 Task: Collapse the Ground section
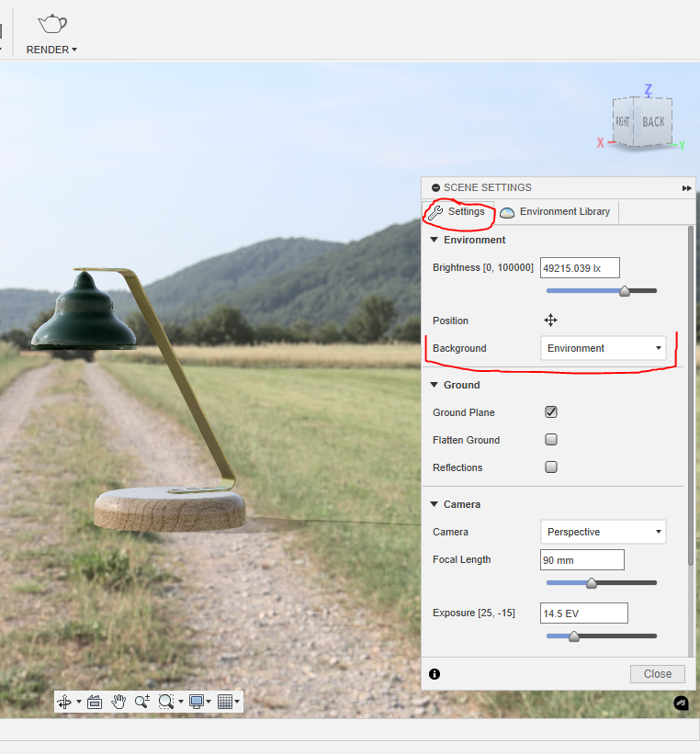(434, 385)
